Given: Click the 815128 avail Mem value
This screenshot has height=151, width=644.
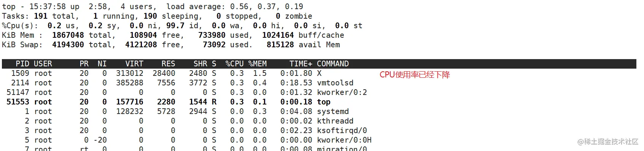Looking at the screenshot, I should click(x=280, y=45).
